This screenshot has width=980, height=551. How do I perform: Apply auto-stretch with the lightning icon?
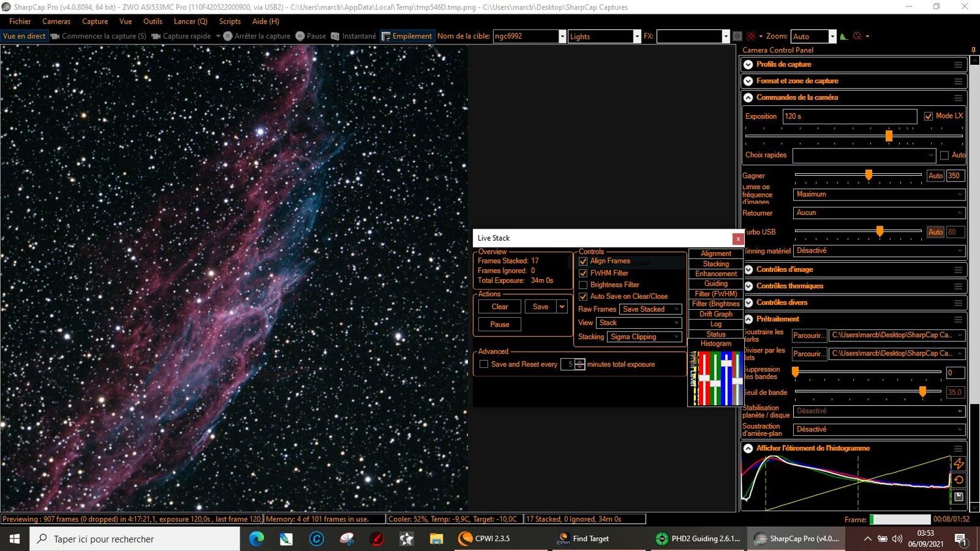click(x=959, y=463)
